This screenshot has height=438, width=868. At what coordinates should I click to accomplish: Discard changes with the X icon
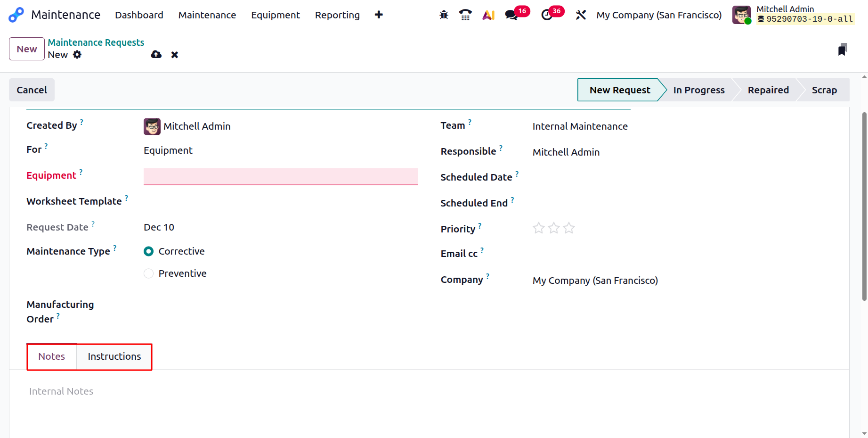(175, 55)
